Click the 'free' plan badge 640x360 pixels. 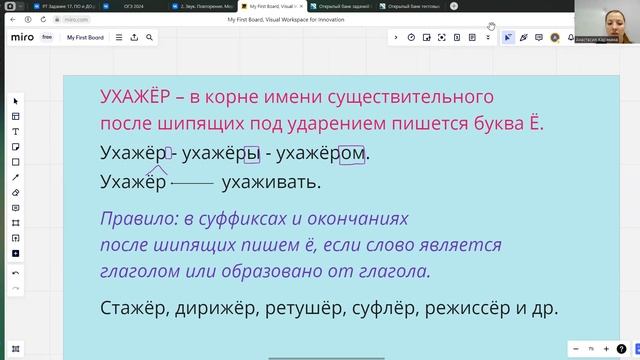pos(47,37)
